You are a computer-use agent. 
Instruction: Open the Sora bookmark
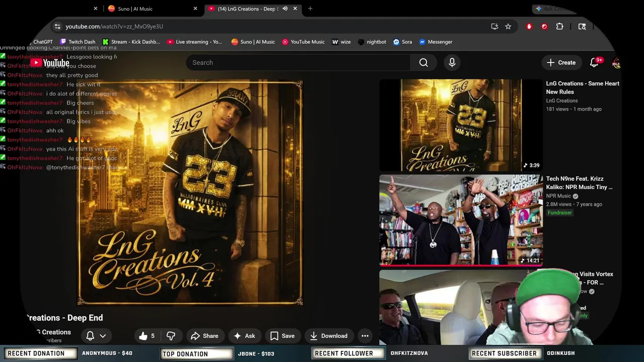pos(403,42)
